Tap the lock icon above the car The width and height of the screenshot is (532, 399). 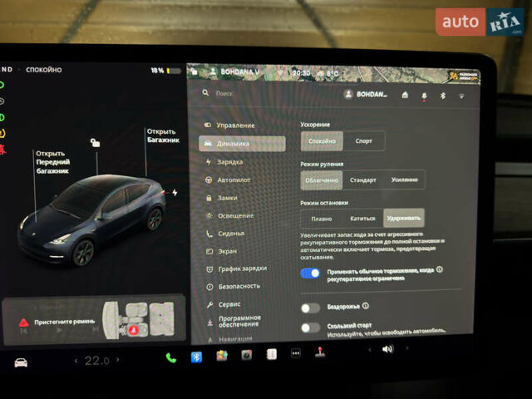pyautogui.click(x=95, y=142)
